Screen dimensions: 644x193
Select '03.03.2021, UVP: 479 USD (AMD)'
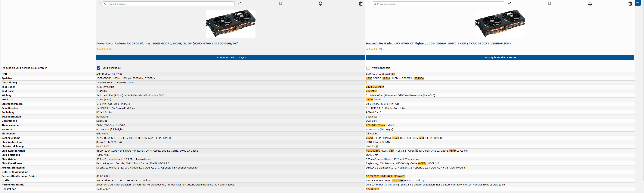coord(385,176)
